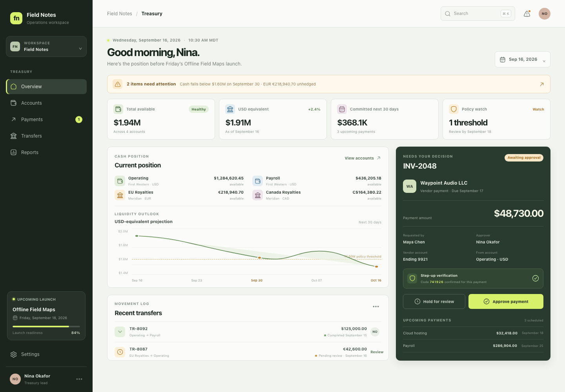Click the Operating account wallet icon
Image resolution: width=565 pixels, height=392 pixels.
(x=120, y=181)
